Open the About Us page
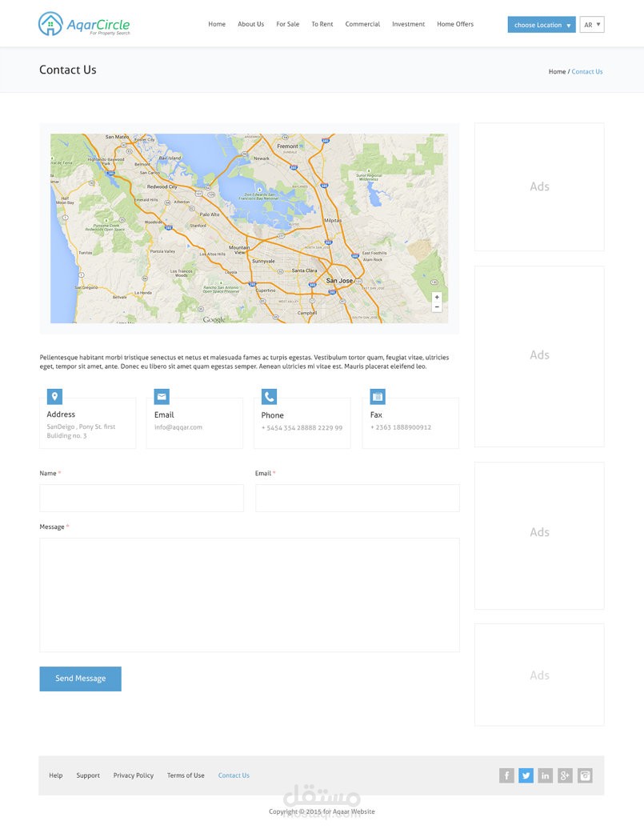Screen dimensions: 644x837 click(250, 24)
